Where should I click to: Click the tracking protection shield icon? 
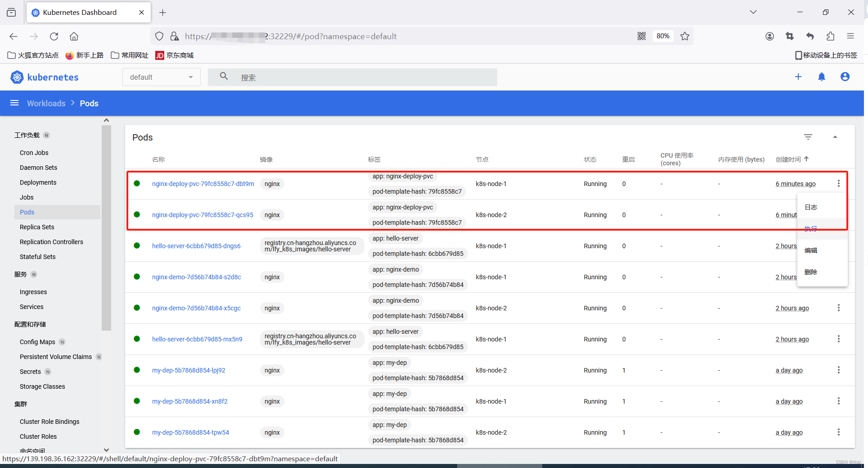(159, 36)
